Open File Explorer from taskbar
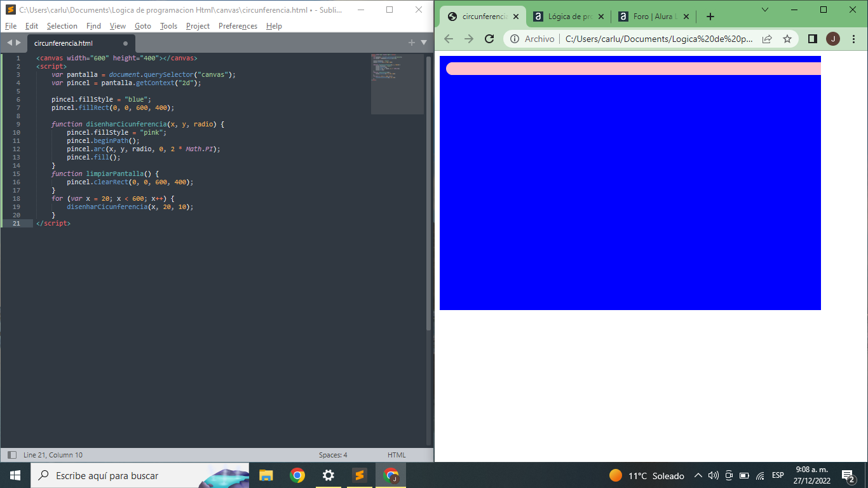Screen dimensions: 868x488 coord(266,475)
